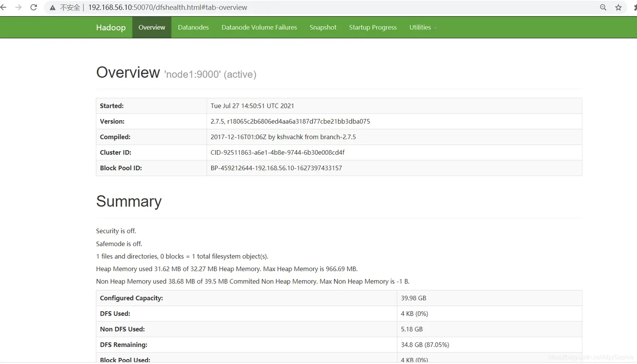Click the 'DFS Remaining:' label

[x=124, y=344]
